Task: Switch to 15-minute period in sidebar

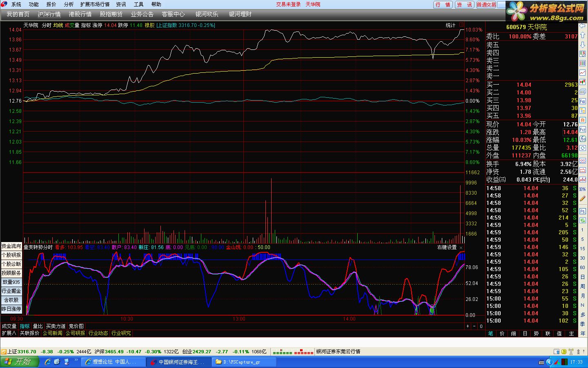Action: [x=583, y=249]
